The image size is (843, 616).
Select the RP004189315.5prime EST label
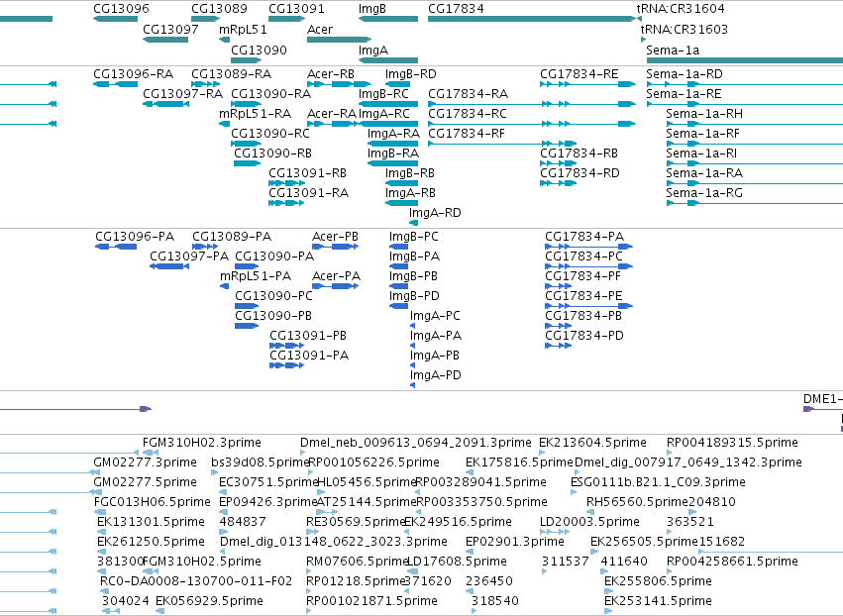click(x=732, y=443)
